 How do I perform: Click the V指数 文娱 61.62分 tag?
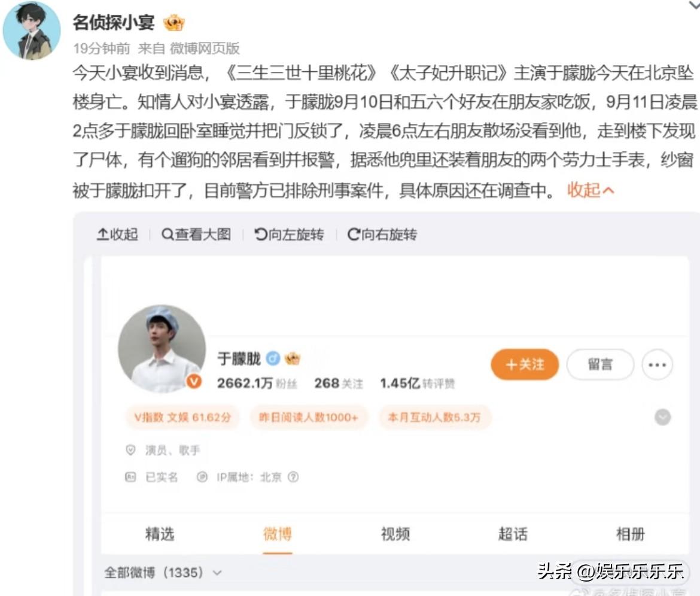pyautogui.click(x=182, y=418)
